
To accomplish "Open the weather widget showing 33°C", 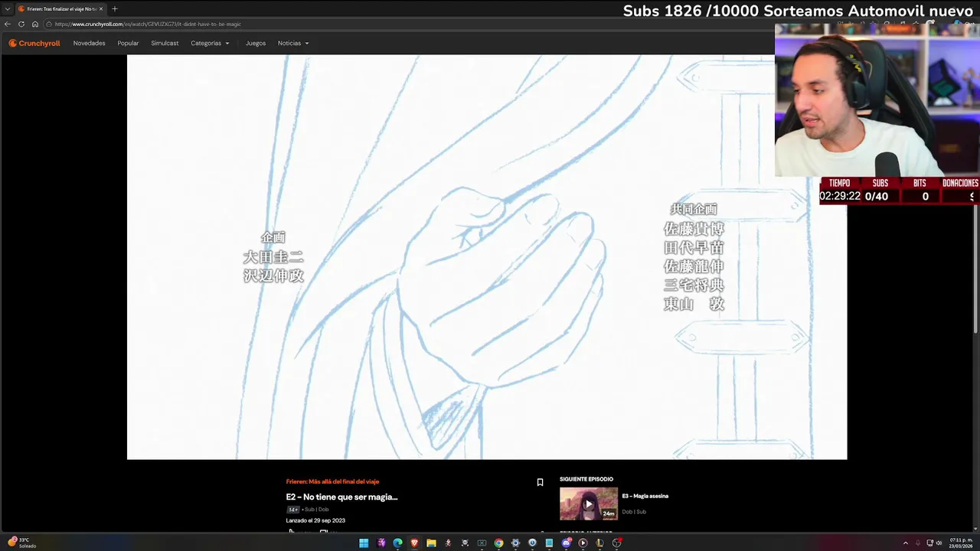I will tap(22, 543).
